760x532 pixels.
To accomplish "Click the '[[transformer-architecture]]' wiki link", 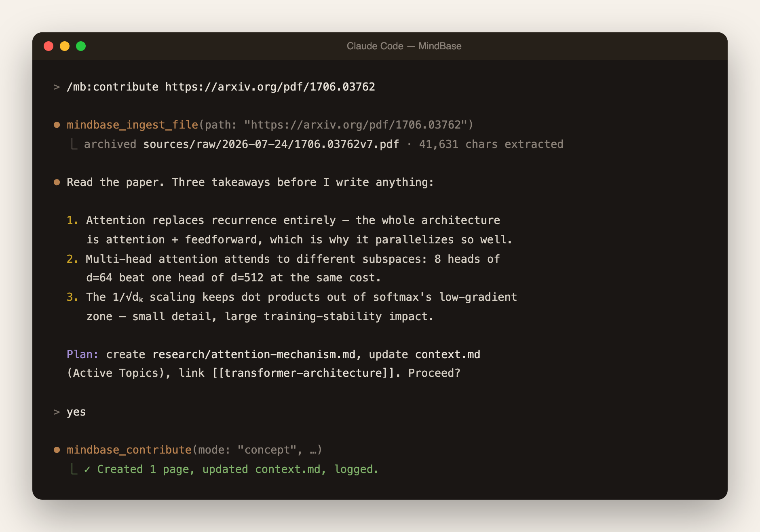I will tap(303, 373).
